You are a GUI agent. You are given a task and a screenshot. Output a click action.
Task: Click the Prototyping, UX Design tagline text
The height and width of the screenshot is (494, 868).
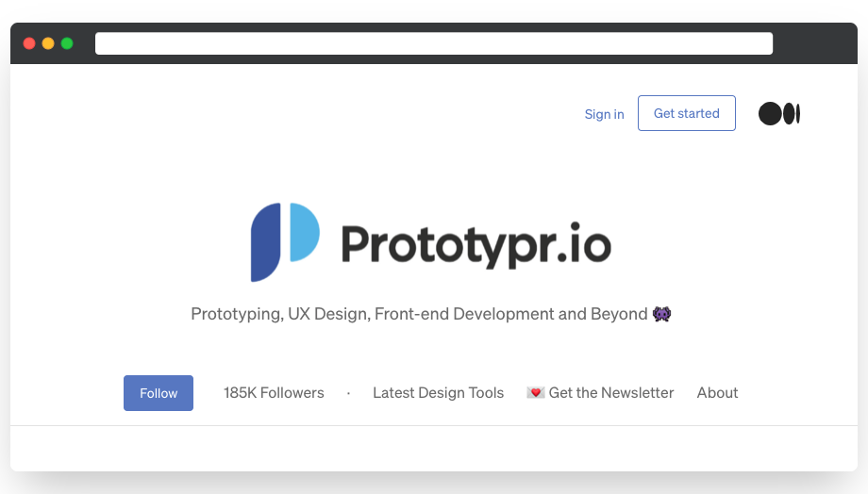[419, 314]
